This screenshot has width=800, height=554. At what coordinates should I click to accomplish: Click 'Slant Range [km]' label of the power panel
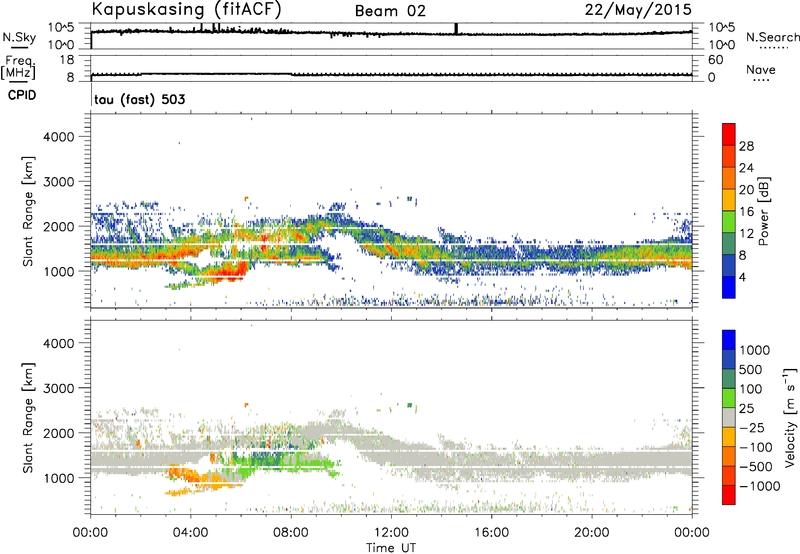tap(28, 211)
